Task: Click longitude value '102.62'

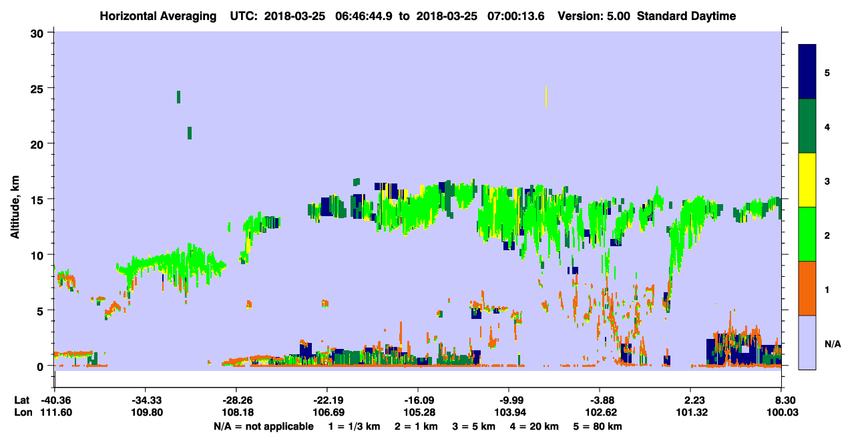Action: point(600,412)
